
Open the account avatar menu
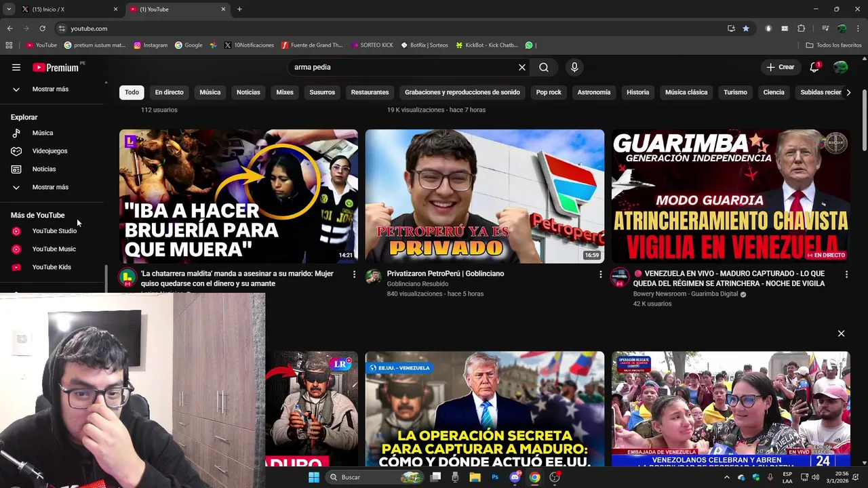[840, 67]
